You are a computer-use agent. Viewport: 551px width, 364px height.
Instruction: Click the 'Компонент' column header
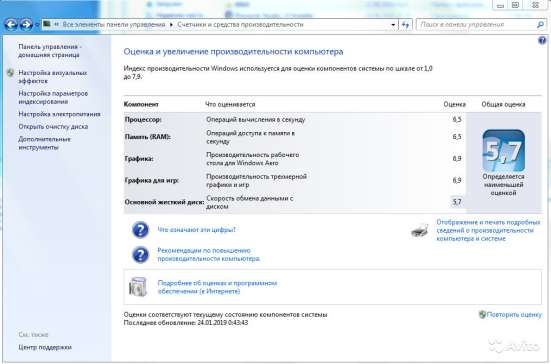141,104
